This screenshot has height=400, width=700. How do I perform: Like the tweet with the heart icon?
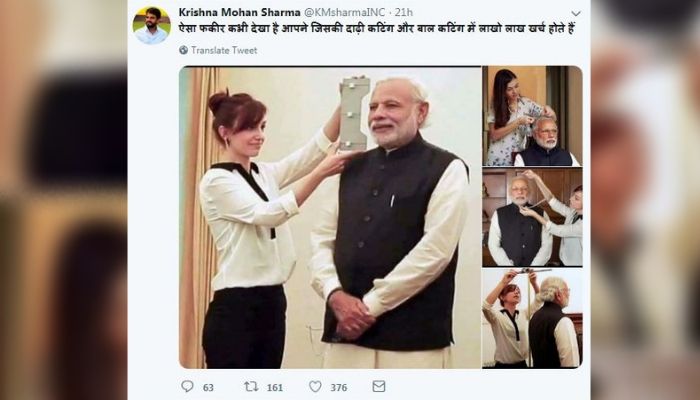pos(315,386)
